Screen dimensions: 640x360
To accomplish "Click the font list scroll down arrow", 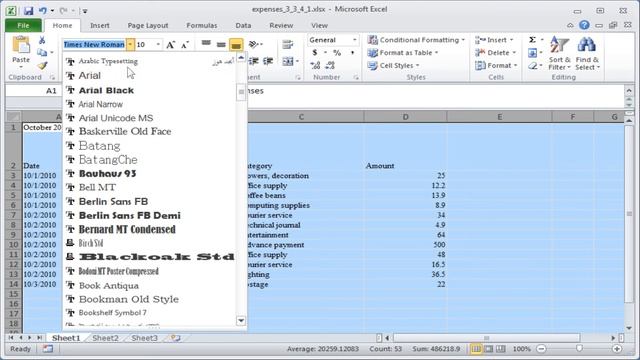I will pos(241,321).
